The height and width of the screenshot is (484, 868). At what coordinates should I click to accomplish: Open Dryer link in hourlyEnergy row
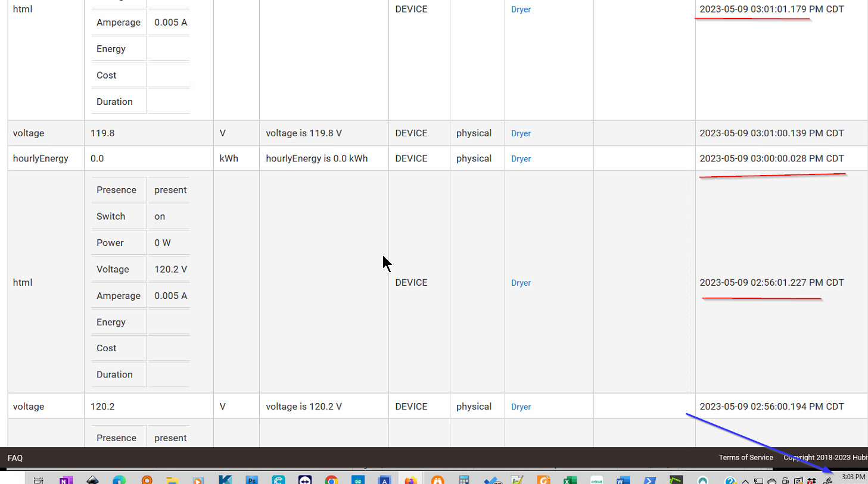521,158
